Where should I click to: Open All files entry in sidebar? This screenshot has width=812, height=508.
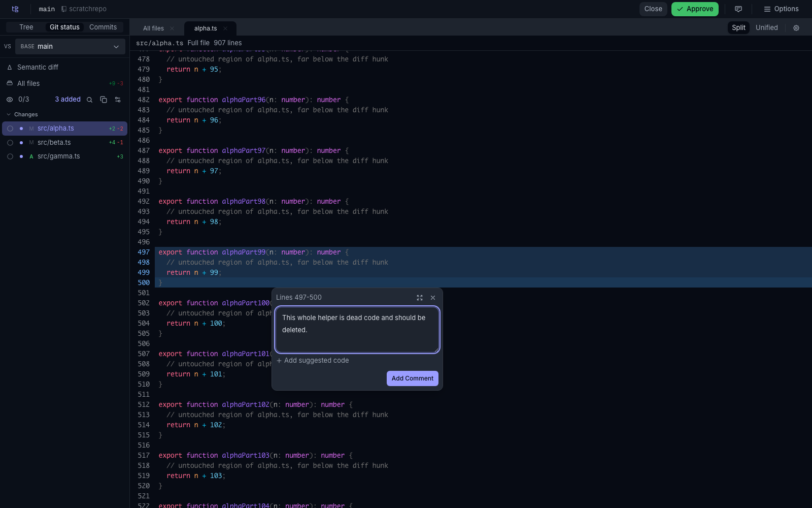64,83
